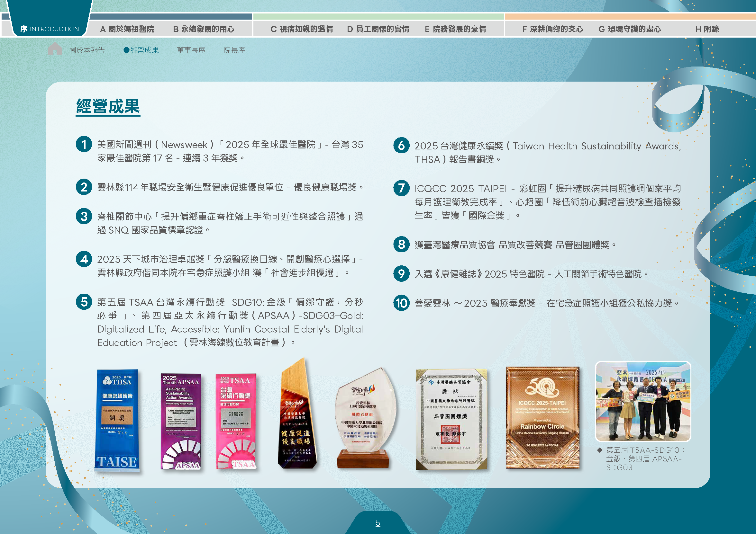Go to 董事長序 breadcrumb link

pyautogui.click(x=191, y=50)
